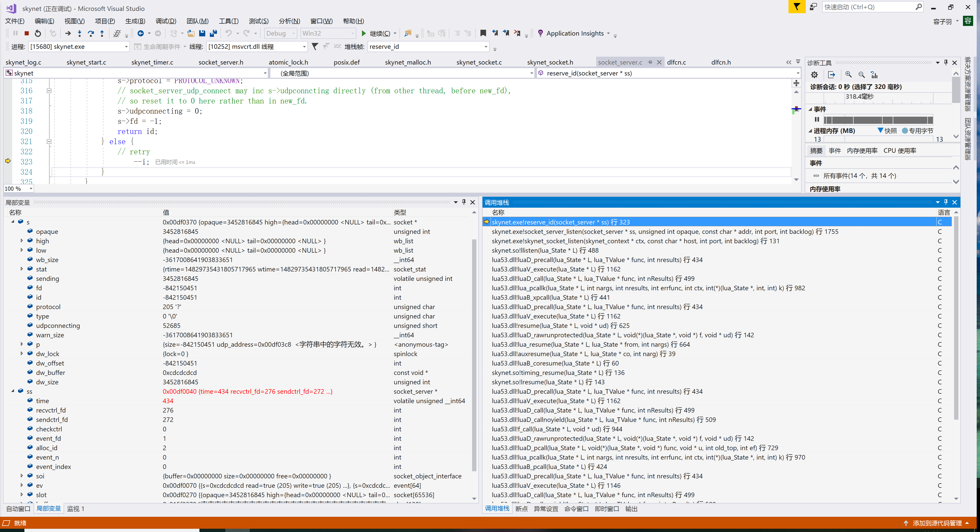Image resolution: width=980 pixels, height=532 pixels.
Task: Pin the 局部变量 locals panel
Action: click(x=464, y=202)
